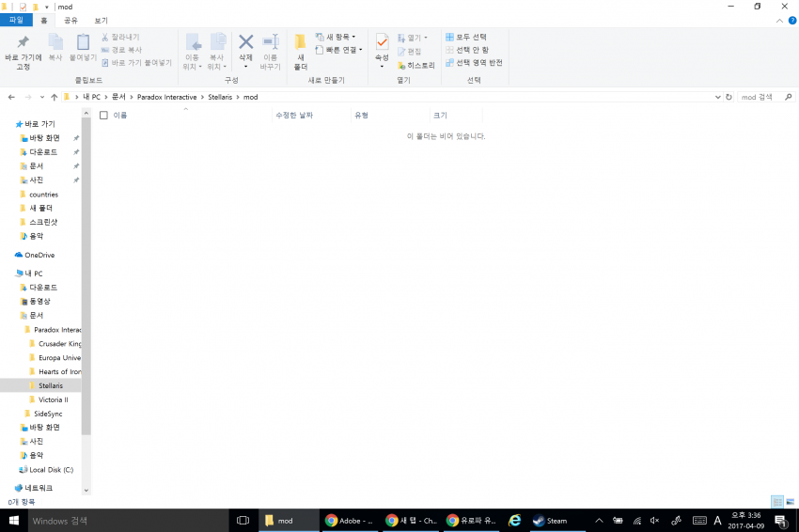Click the up-arrow parent folder button
The width and height of the screenshot is (799, 532).
pyautogui.click(x=55, y=97)
